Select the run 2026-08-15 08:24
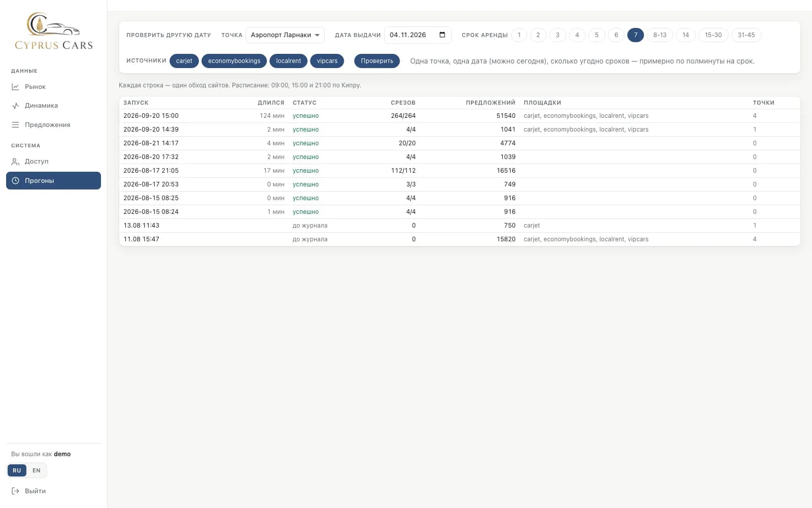812x508 pixels. 459,212
